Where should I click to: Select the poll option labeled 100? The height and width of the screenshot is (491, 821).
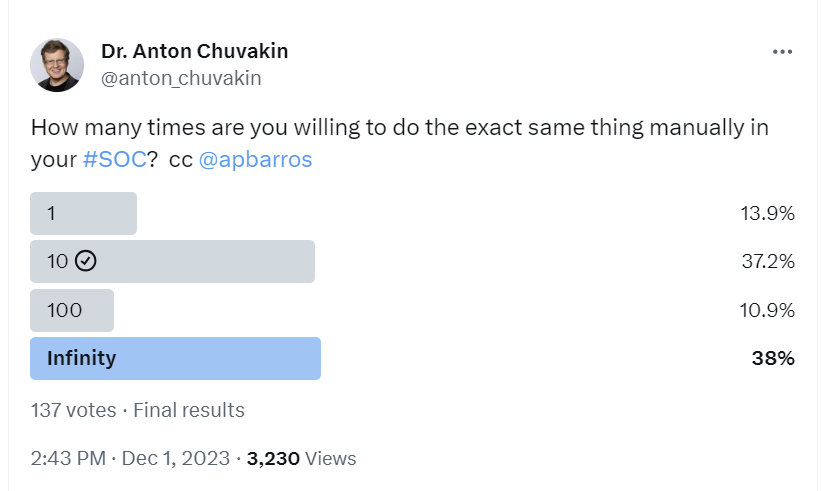tap(72, 310)
